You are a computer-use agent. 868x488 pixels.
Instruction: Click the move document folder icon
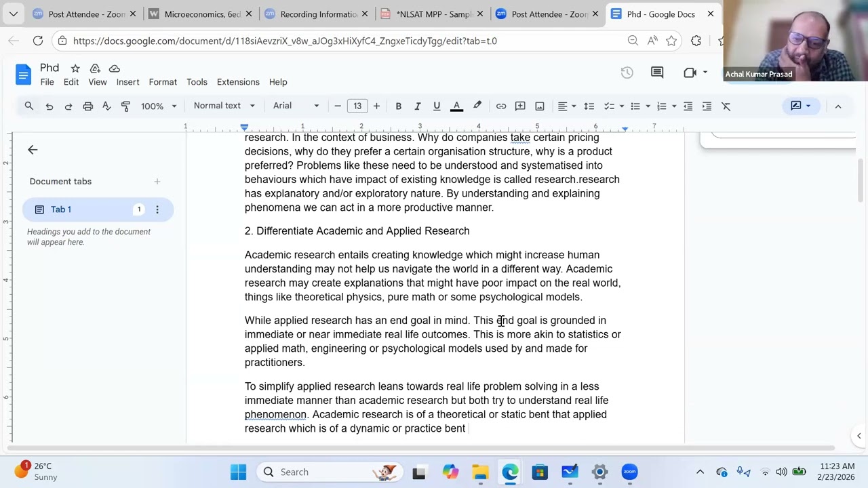click(95, 68)
